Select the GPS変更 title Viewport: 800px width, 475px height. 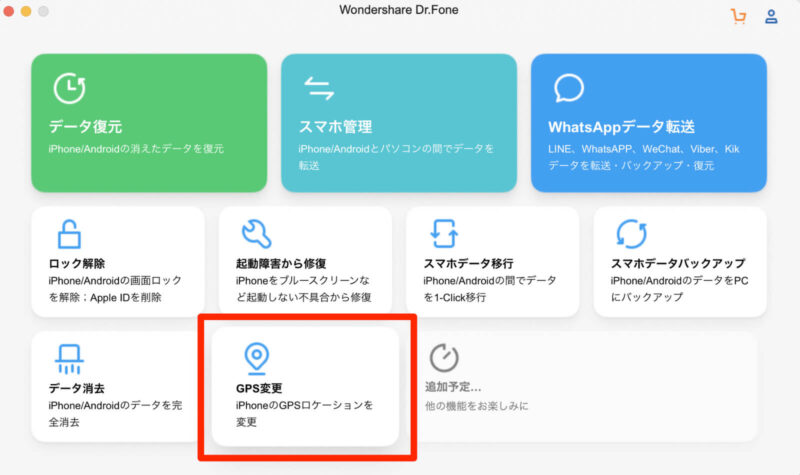click(x=259, y=388)
